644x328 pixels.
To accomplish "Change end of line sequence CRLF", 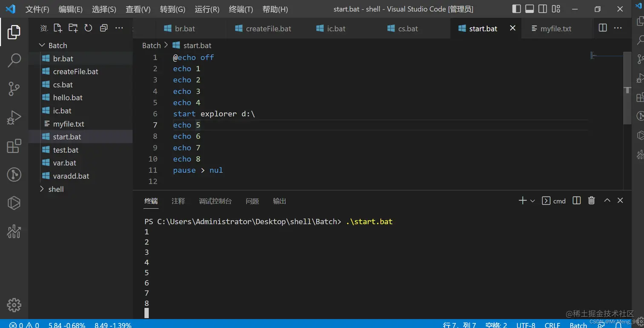I will click(x=552, y=325).
